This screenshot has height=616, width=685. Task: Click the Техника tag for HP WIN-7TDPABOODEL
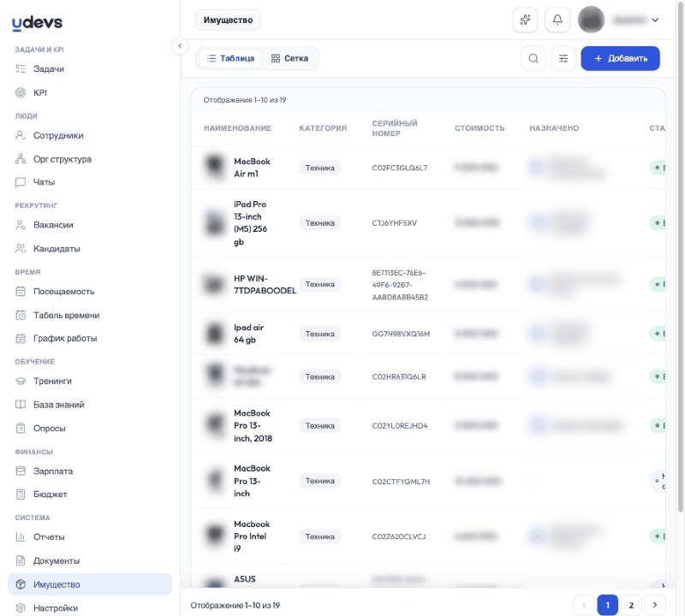point(319,284)
